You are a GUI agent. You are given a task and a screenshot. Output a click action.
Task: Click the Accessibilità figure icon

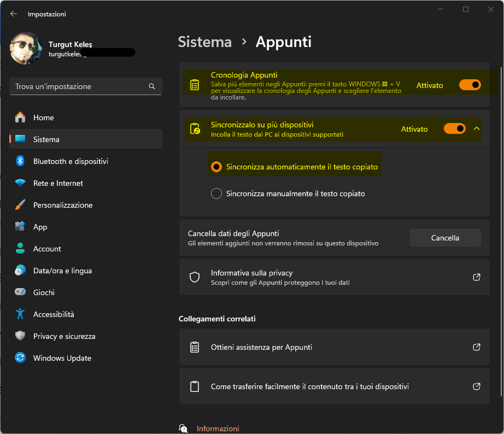[x=20, y=314]
